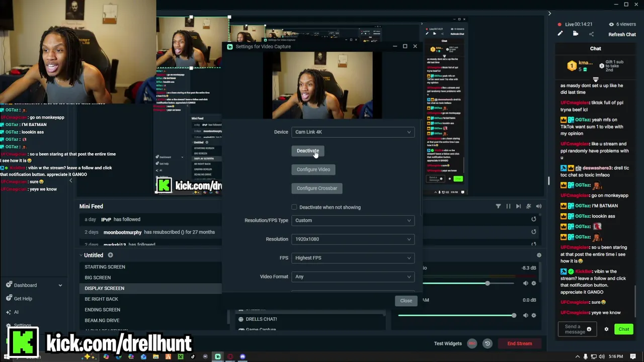Click the share stream icon
Screen dimensions: 644x362
click(591, 34)
